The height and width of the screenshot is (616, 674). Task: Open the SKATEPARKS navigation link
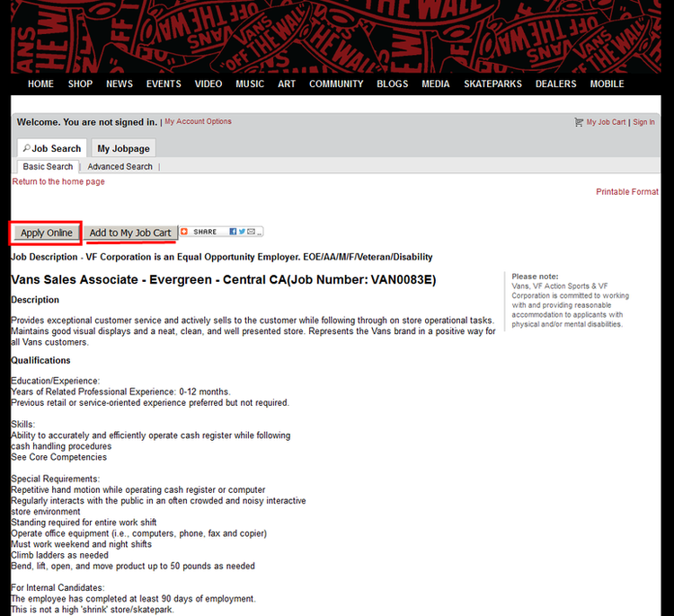pos(493,84)
